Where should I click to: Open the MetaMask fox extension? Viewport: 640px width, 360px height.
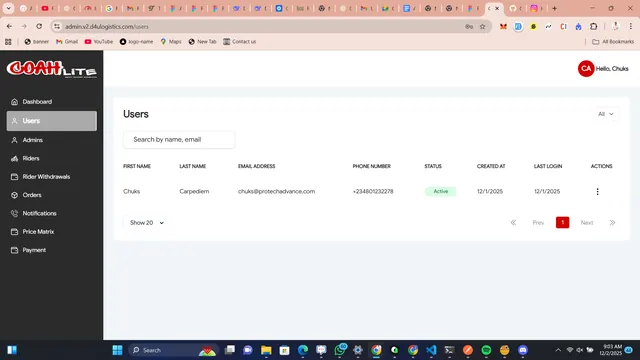(x=503, y=27)
